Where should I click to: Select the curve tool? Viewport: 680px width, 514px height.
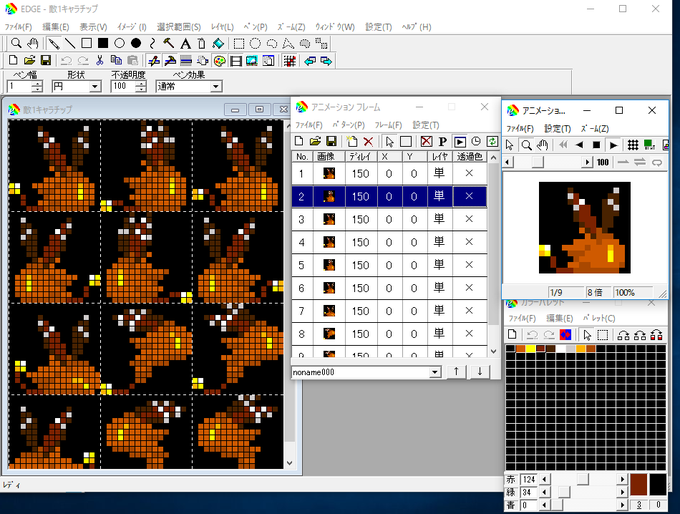152,43
